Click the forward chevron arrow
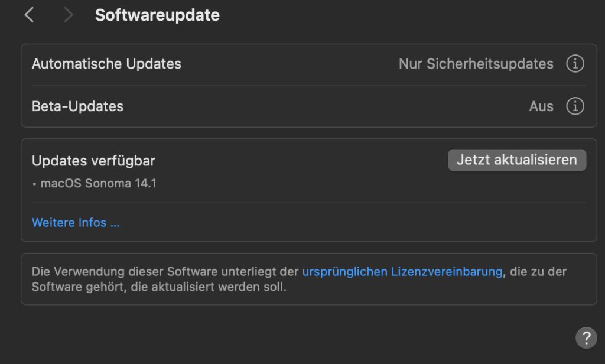The height and width of the screenshot is (364, 605). click(69, 15)
